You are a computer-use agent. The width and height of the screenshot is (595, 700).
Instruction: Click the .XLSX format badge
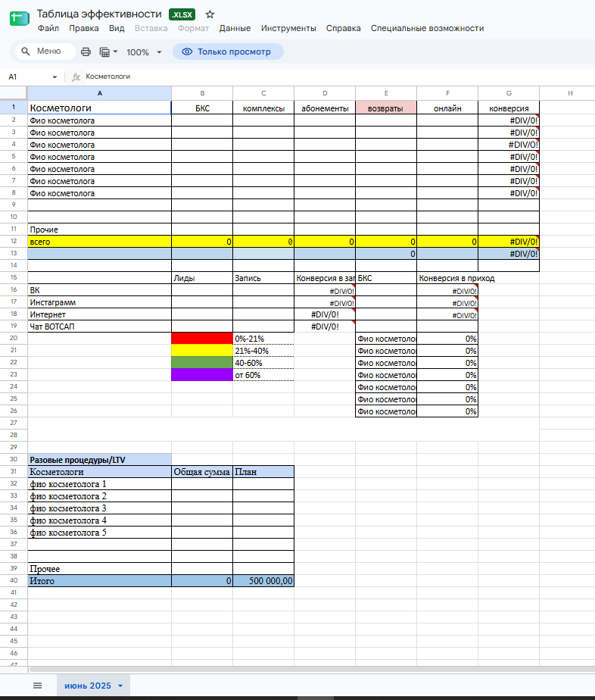(182, 14)
